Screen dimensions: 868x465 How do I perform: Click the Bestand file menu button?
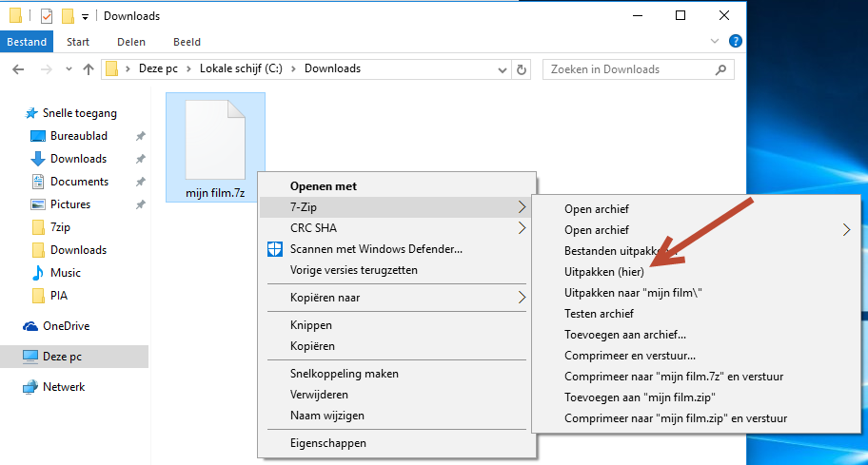tap(27, 42)
